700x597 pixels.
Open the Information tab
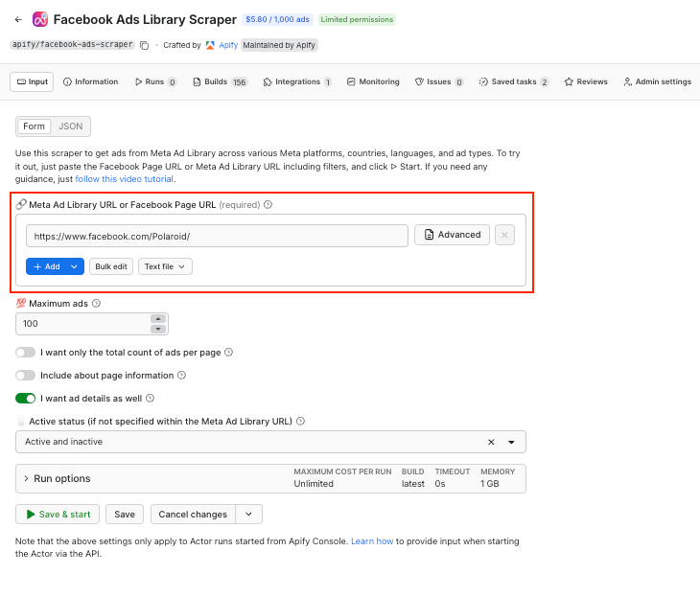[91, 82]
